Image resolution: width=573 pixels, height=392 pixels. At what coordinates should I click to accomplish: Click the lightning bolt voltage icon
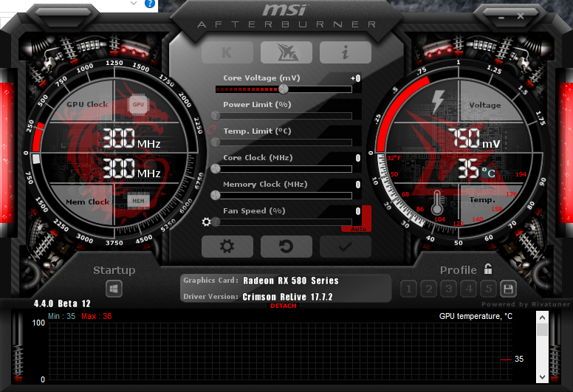point(438,101)
